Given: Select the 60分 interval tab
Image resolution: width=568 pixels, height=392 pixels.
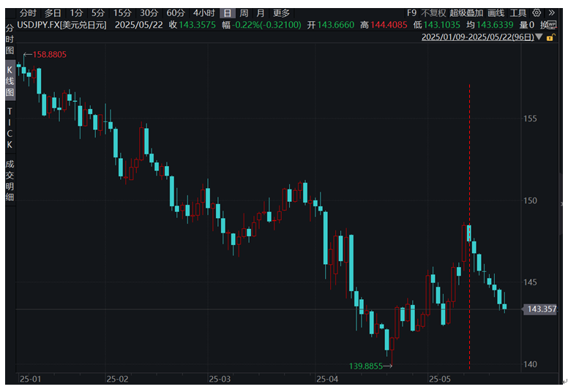Looking at the screenshot, I should [x=176, y=13].
